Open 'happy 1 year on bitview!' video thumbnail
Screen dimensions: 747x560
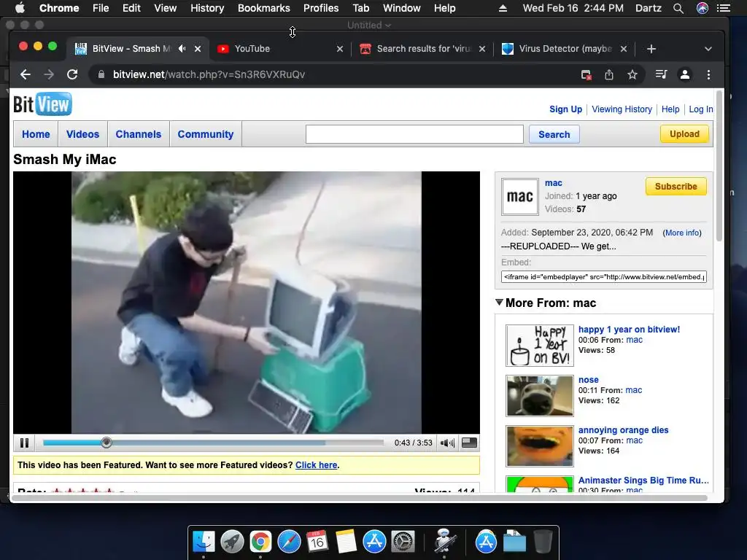pos(540,346)
